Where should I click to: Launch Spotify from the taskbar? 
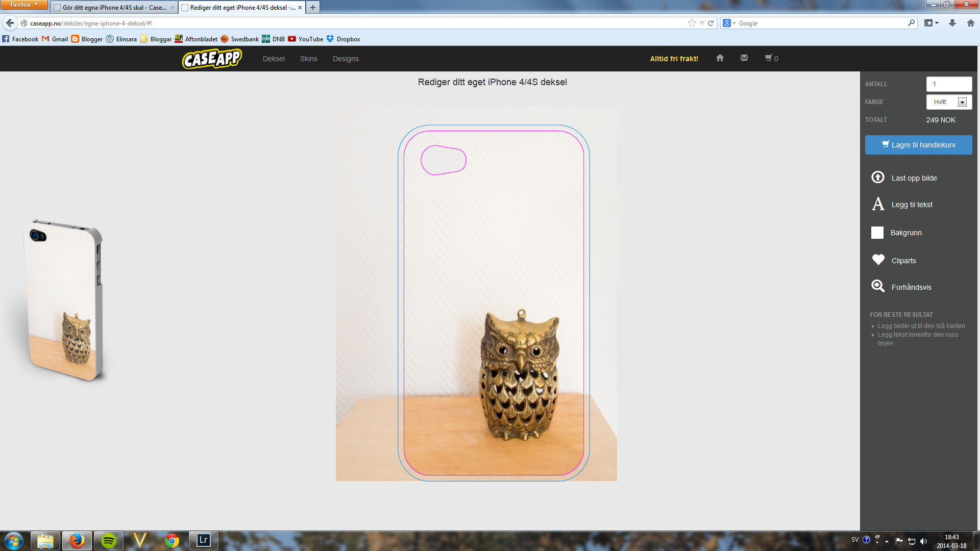(108, 540)
